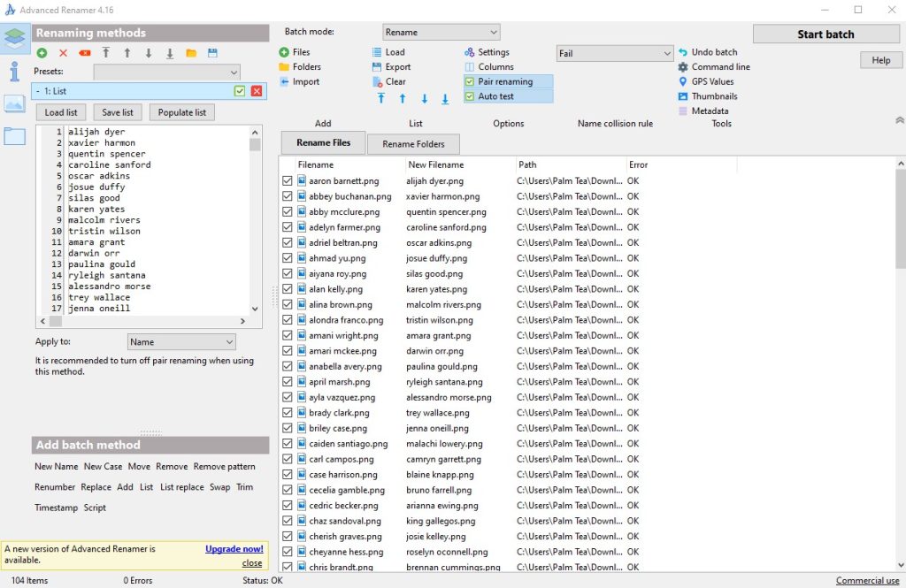Screen dimensions: 906x588
Task: Disable the Auto test checkbox
Action: coord(470,96)
